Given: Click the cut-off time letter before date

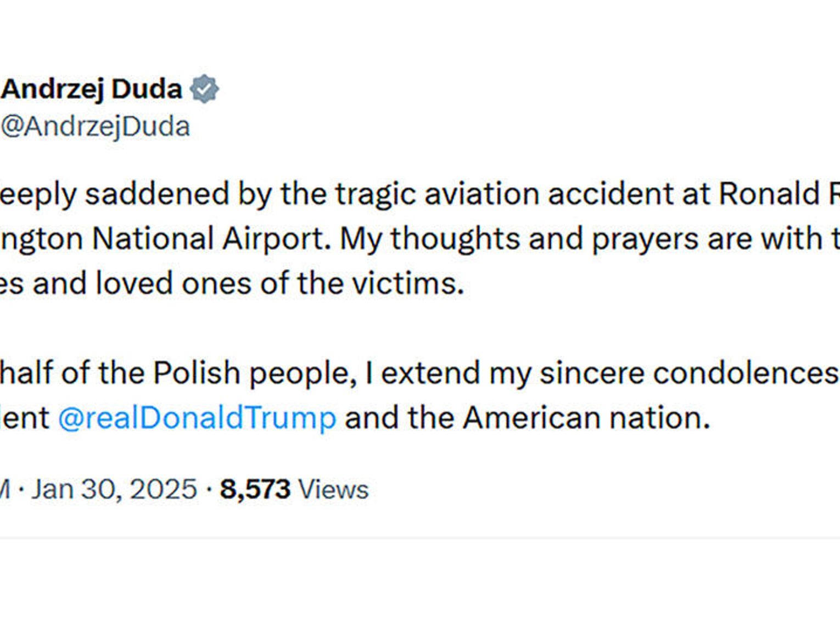Looking at the screenshot, I should point(5,489).
